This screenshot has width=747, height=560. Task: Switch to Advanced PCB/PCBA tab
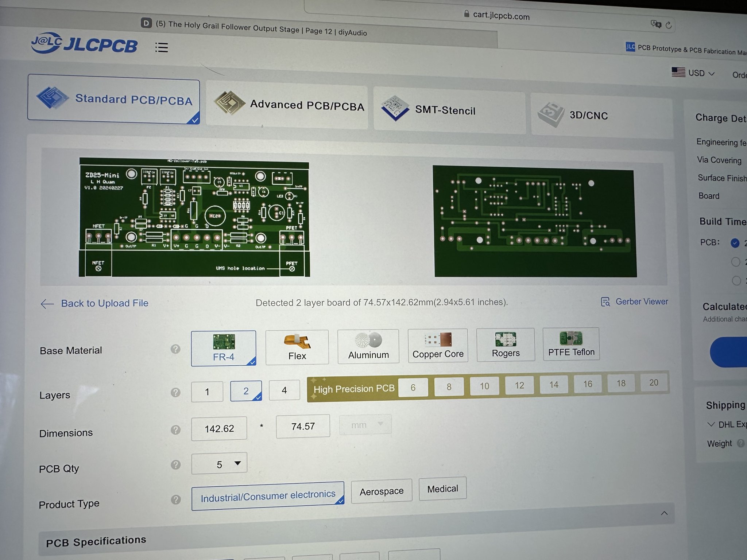(287, 105)
